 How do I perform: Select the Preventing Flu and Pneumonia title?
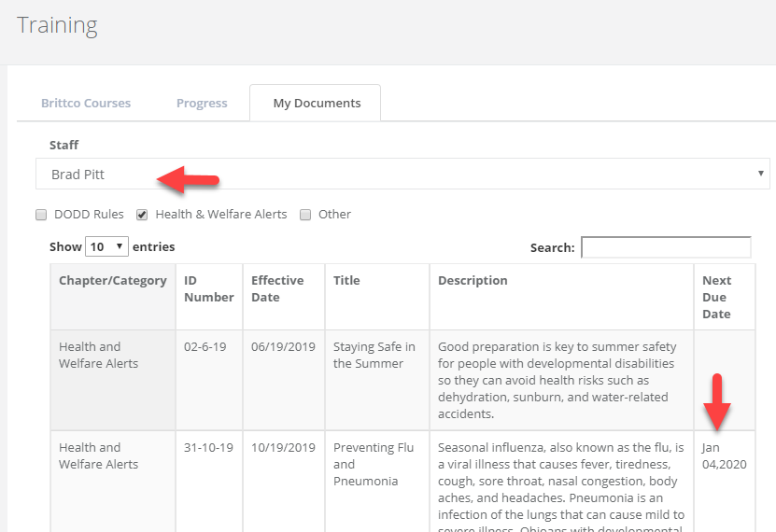[x=373, y=464]
